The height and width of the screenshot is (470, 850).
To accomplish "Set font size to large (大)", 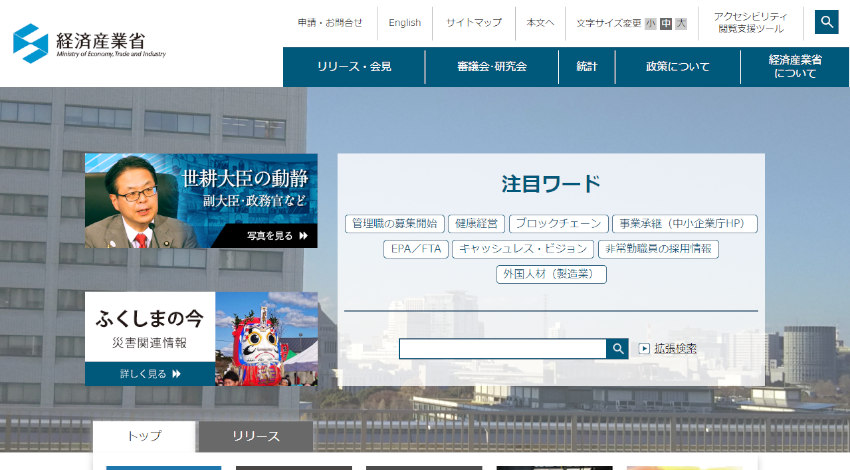I will (681, 23).
